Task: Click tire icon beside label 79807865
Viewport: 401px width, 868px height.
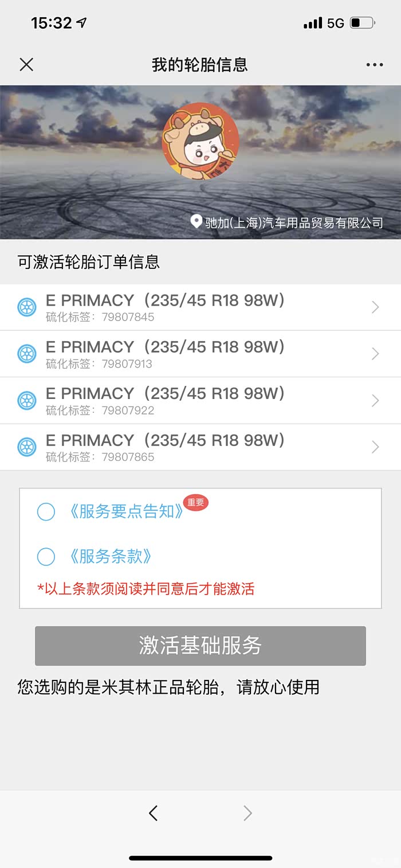Action: 27,447
